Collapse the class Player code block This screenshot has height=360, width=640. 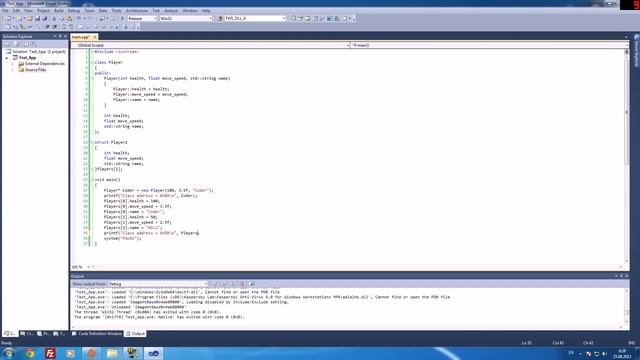tap(93, 62)
